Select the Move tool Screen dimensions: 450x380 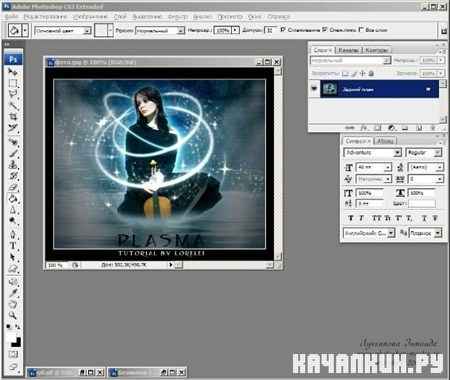(x=13, y=72)
